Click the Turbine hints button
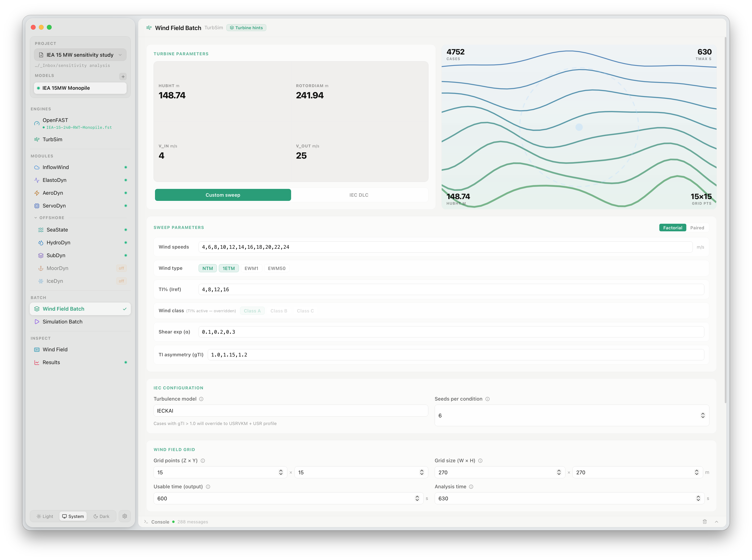The height and width of the screenshot is (560, 752). click(x=246, y=28)
